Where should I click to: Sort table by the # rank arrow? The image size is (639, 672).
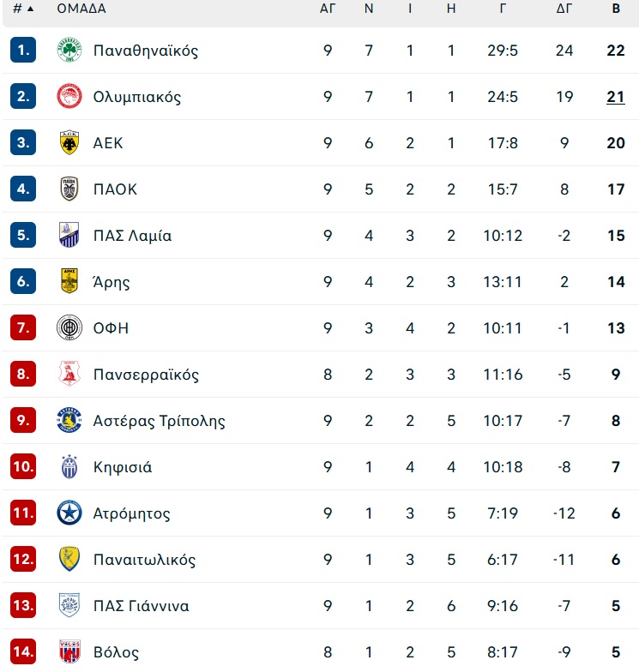pyautogui.click(x=30, y=9)
